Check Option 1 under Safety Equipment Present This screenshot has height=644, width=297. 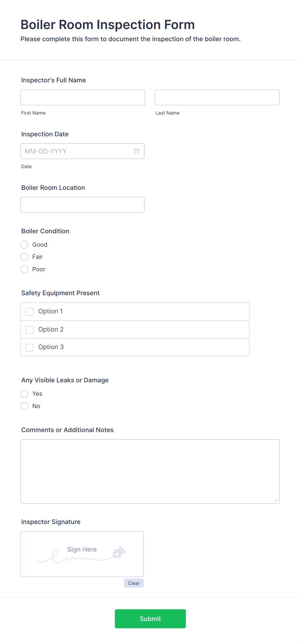pos(29,311)
